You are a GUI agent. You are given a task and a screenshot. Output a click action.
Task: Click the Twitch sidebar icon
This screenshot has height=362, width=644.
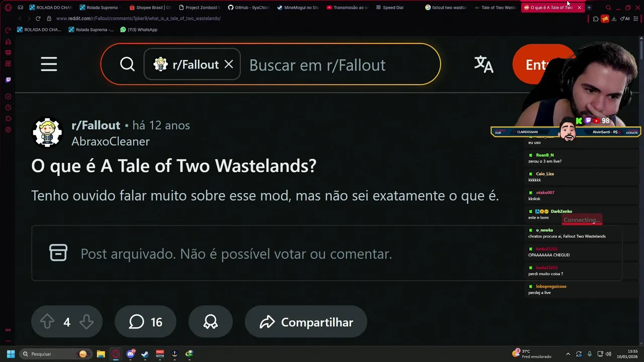coord(8,79)
